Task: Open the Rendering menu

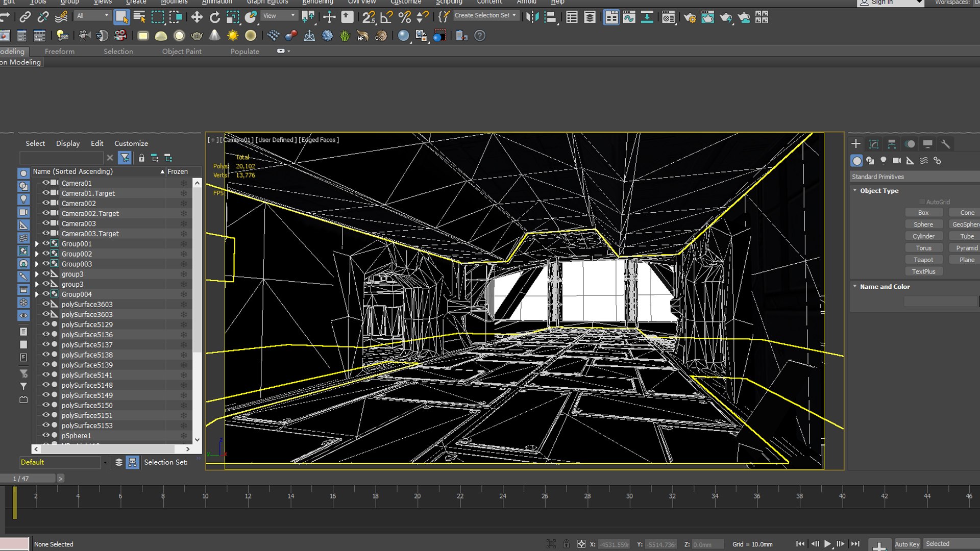Action: 317,2
